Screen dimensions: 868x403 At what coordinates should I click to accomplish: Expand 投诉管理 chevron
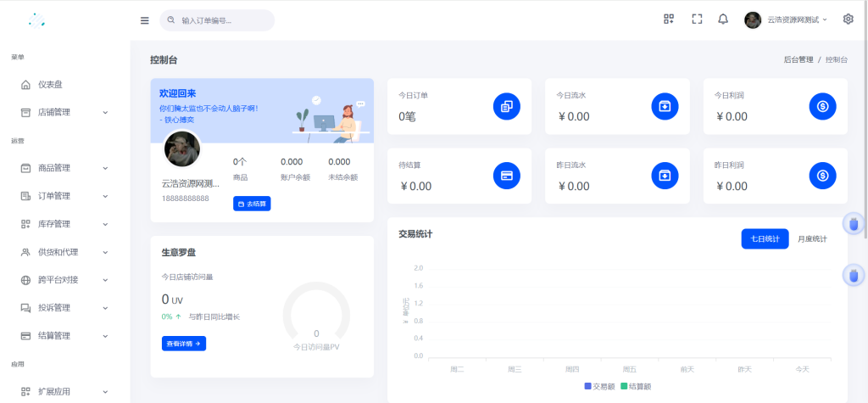click(x=105, y=308)
